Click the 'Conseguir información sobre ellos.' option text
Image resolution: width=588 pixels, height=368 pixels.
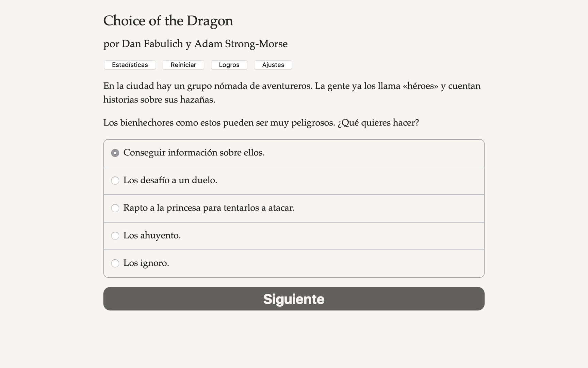click(x=194, y=153)
